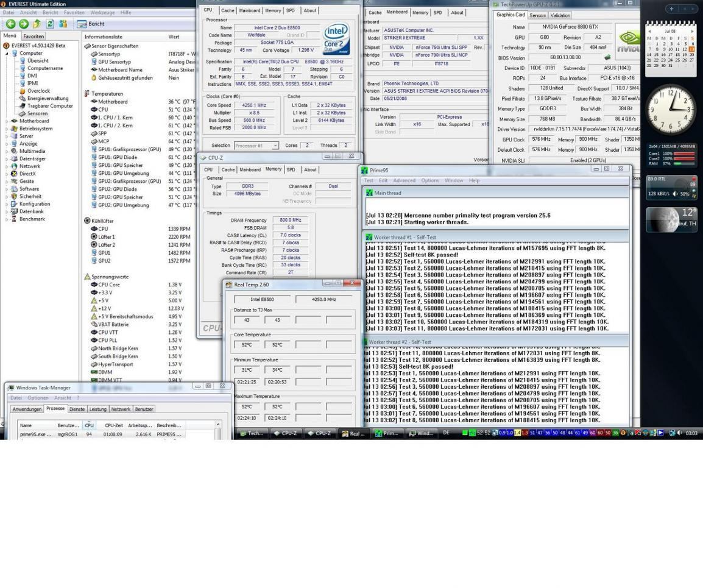The height and width of the screenshot is (588, 703).
Task: Select the Benchmark hourglass item in EVEREST
Action: tap(28, 219)
